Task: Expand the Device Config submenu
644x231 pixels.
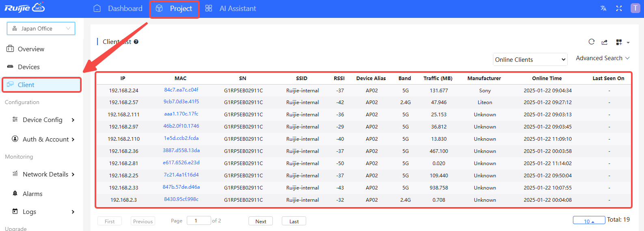Action: (43, 120)
